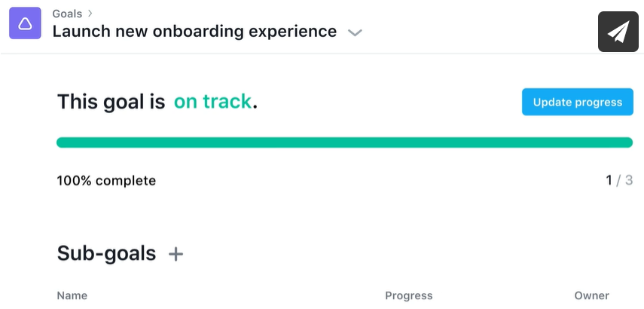The width and height of the screenshot is (644, 309).
Task: Open the Goals breadcrumb link
Action: (x=67, y=14)
